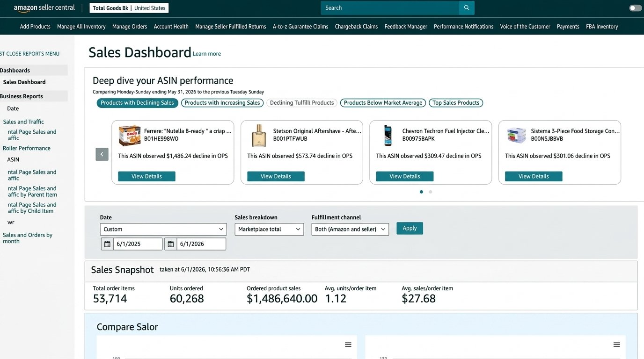
Task: Click start date field 6/1/2025
Action: coord(138,244)
